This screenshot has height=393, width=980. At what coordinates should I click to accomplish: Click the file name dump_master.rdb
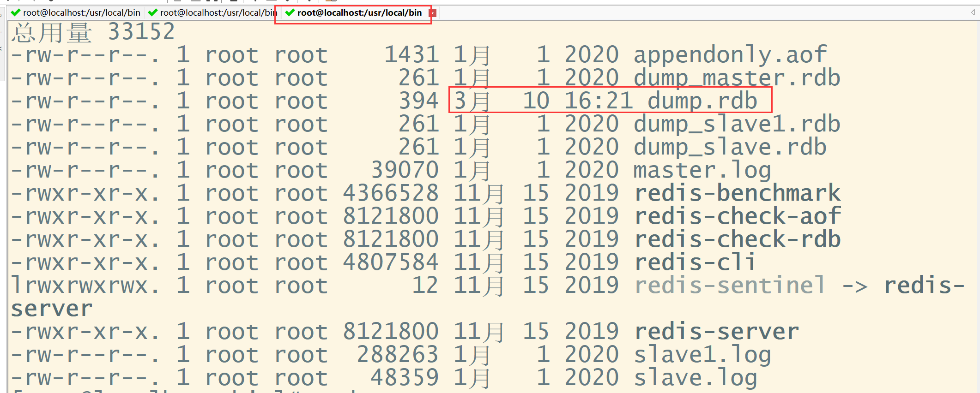[x=737, y=78]
